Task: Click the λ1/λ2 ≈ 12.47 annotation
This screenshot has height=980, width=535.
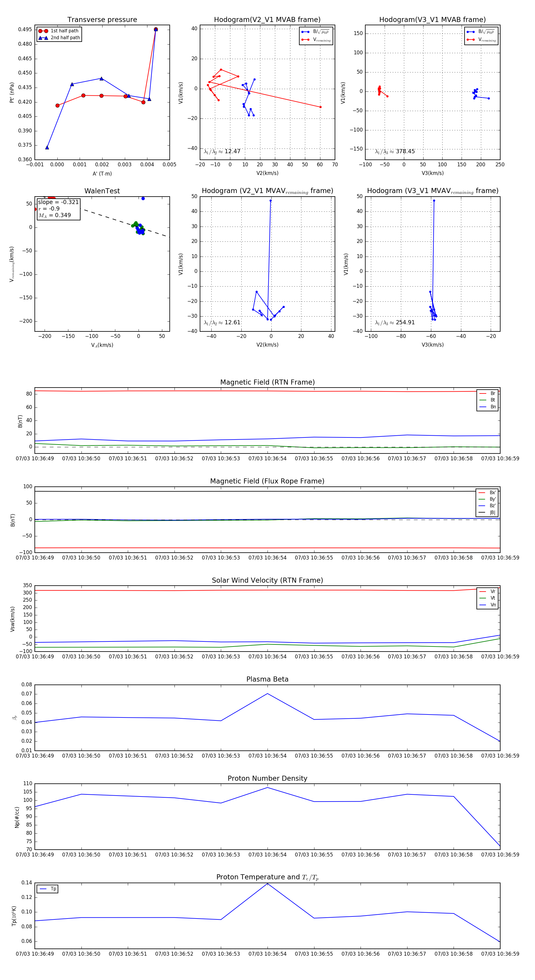Action: (x=222, y=151)
